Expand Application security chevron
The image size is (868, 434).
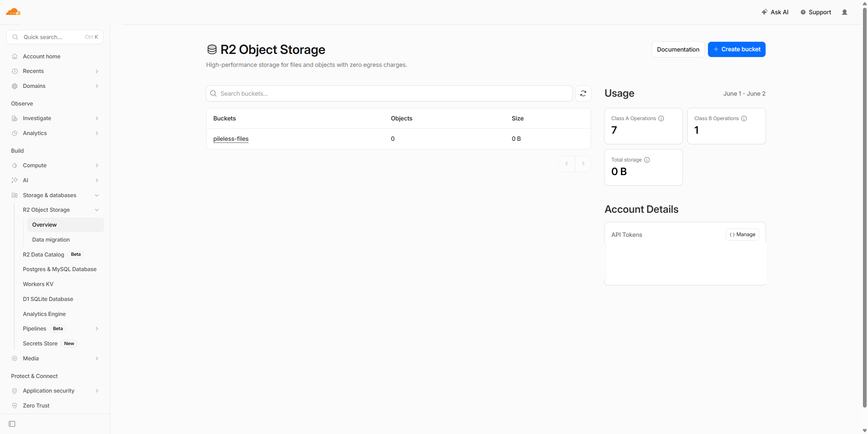tap(97, 391)
